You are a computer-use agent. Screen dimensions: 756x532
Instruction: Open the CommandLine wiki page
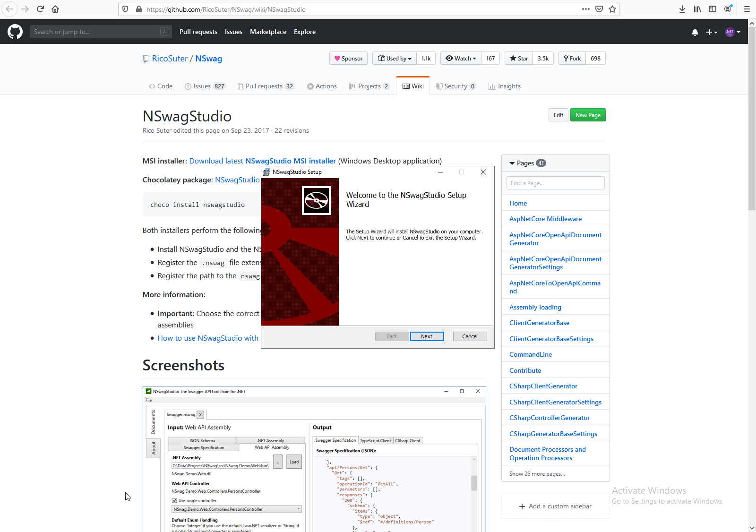(530, 354)
